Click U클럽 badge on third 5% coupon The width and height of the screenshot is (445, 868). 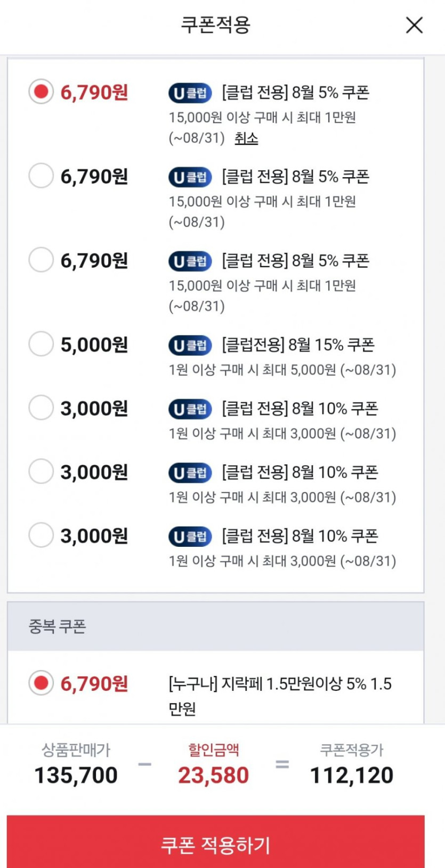[x=190, y=261]
